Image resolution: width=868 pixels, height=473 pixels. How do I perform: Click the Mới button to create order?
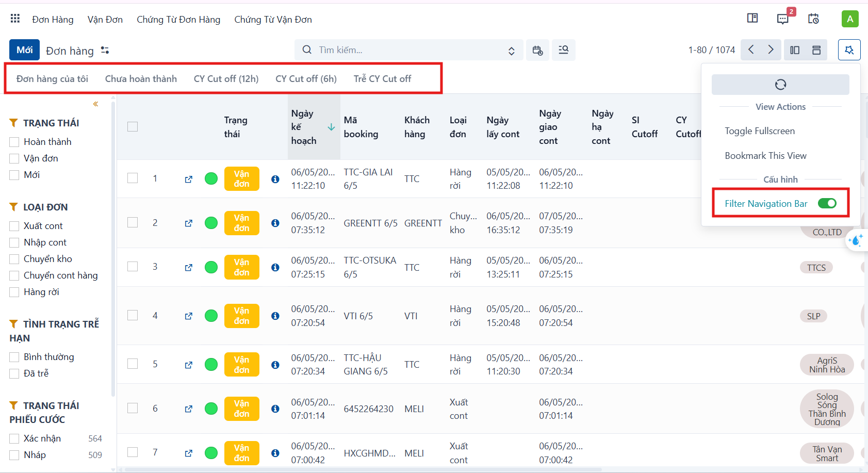point(25,50)
